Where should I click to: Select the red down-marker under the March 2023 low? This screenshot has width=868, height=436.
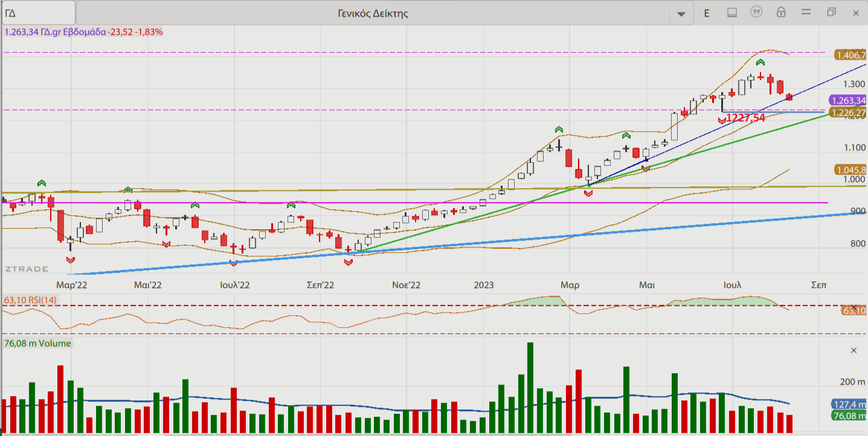(588, 193)
